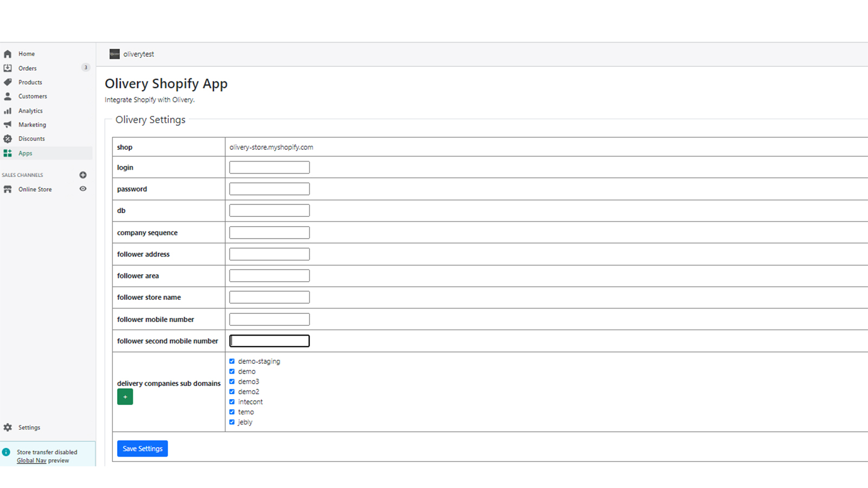Switch to the Online Store sidebar item
This screenshot has width=868, height=488.
tap(35, 189)
